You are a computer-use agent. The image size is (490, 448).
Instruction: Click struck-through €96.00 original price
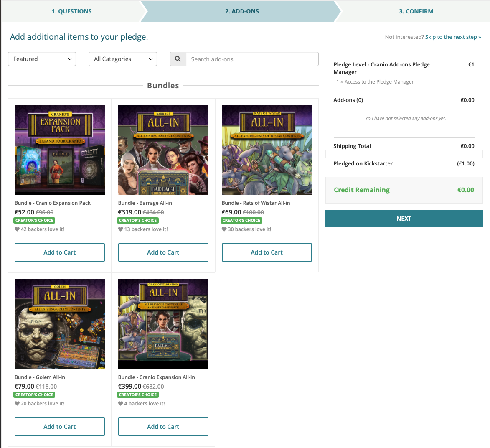(44, 212)
